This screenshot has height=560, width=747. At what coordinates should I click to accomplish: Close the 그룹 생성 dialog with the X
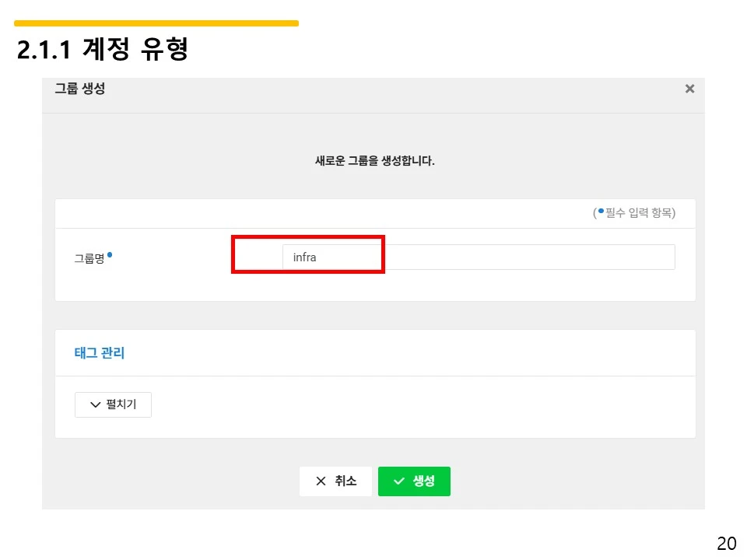689,88
